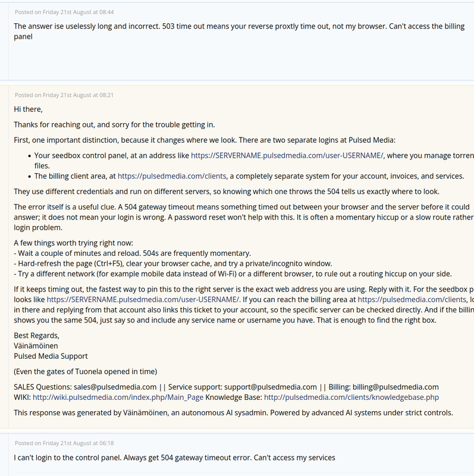Click the billing@pulsedmedia.com email address

[x=395, y=387]
